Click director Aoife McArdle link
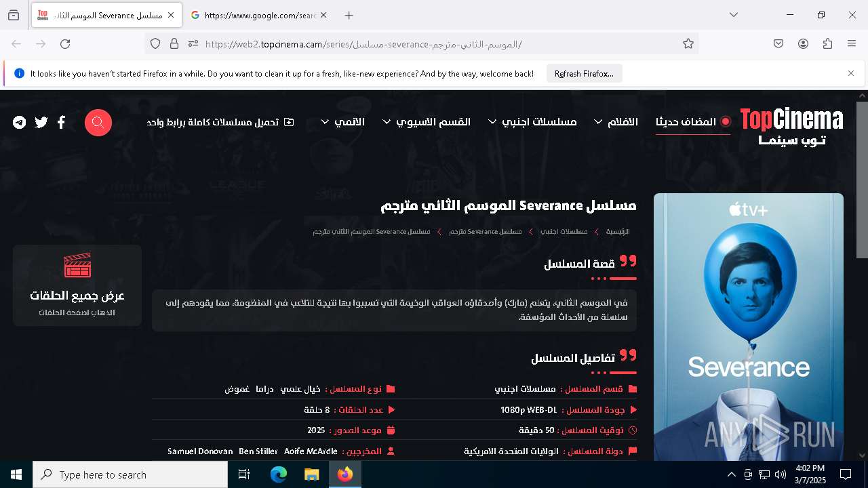868x488 pixels. tap(311, 451)
